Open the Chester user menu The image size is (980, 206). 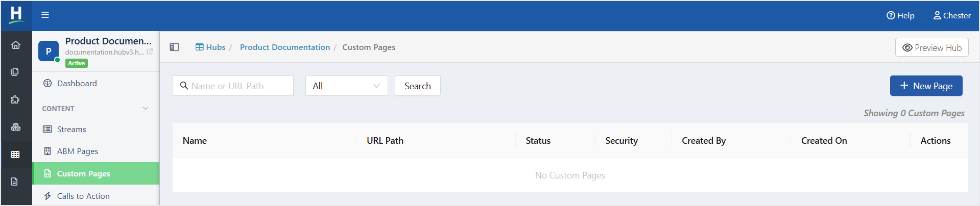point(952,15)
